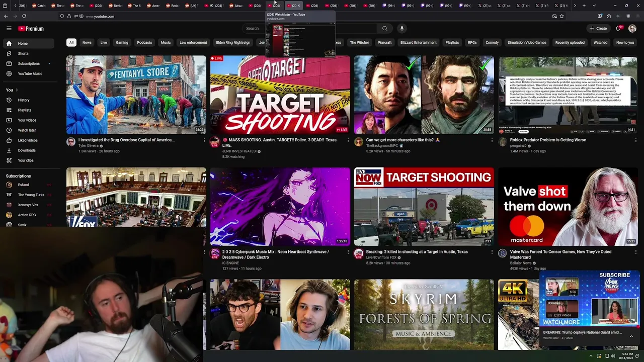The width and height of the screenshot is (644, 362).
Task: Open 'Can we get more characters' video title
Action: click(x=403, y=140)
